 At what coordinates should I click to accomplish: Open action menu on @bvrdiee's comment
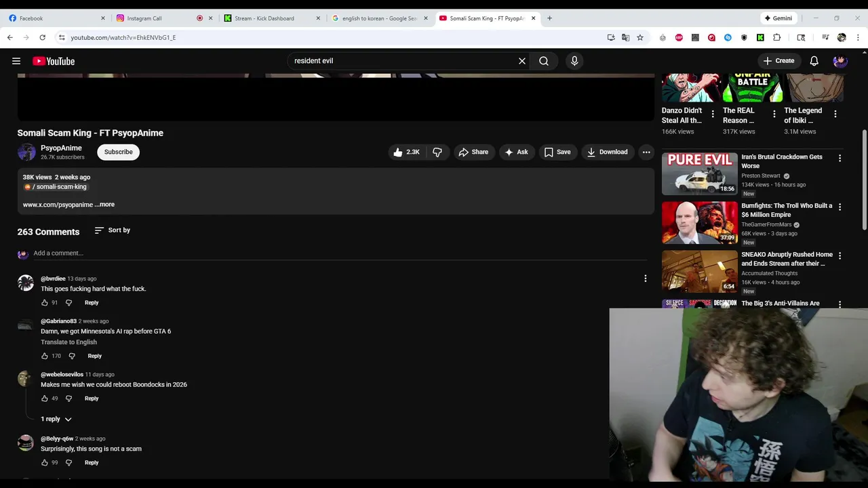tap(646, 279)
